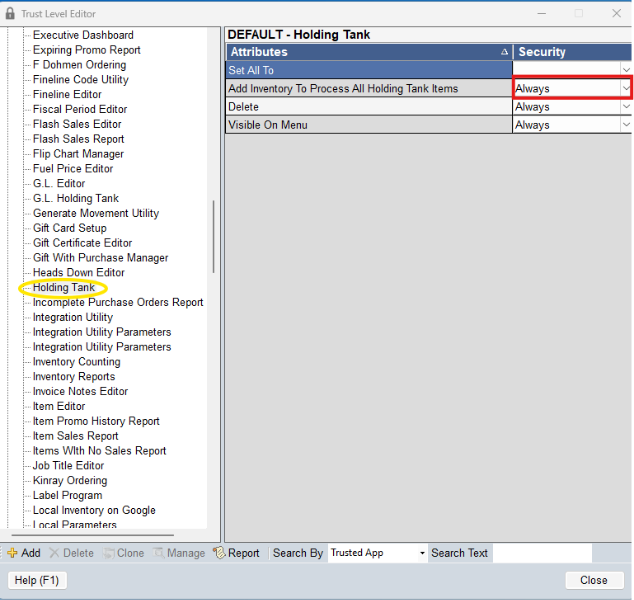Open the Delete attribute security dropdown
634x600 pixels.
coord(626,107)
